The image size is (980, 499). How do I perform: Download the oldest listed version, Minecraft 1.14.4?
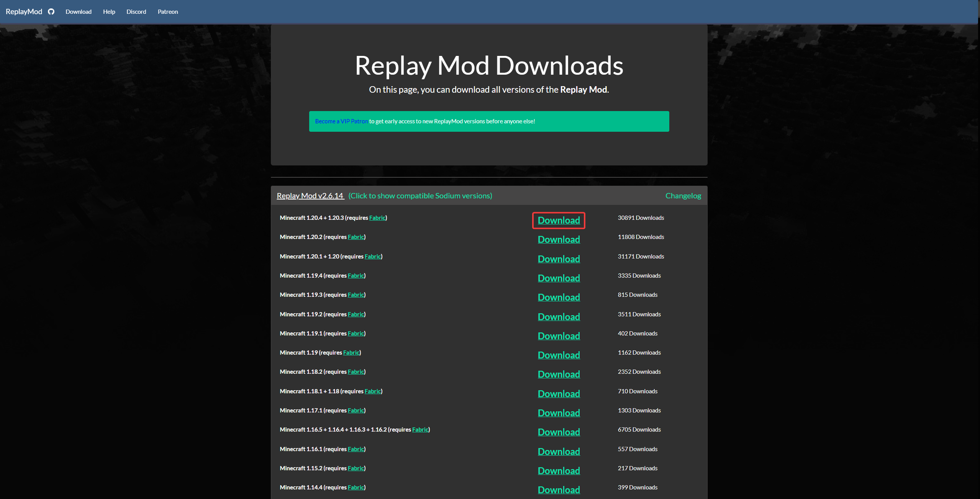pyautogui.click(x=559, y=490)
